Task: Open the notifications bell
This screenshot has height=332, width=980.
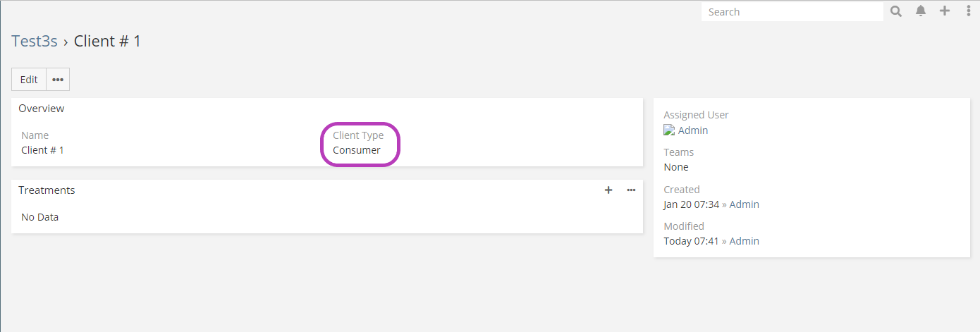Action: click(921, 11)
